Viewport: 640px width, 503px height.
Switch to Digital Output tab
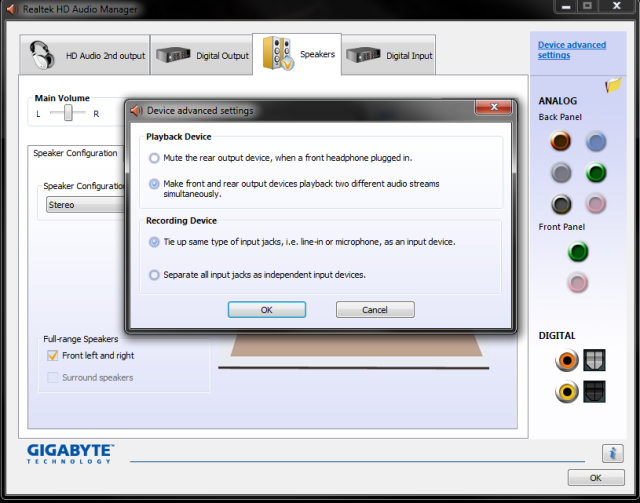202,55
